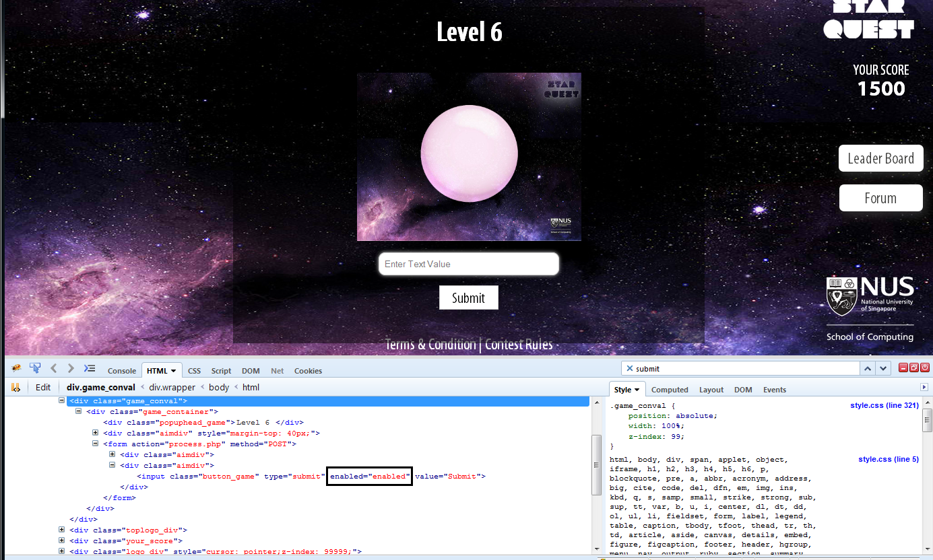This screenshot has height=560, width=933.
Task: Open the Script tab
Action: coord(221,371)
